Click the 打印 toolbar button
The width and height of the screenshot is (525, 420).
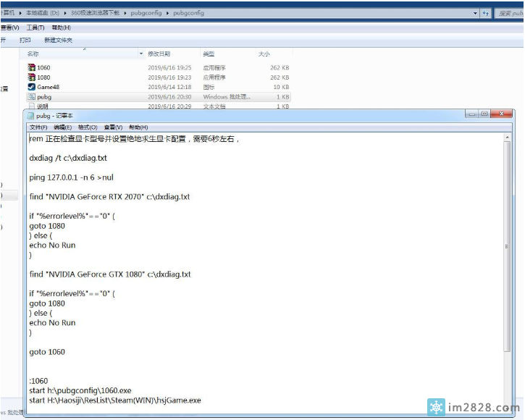pos(25,41)
